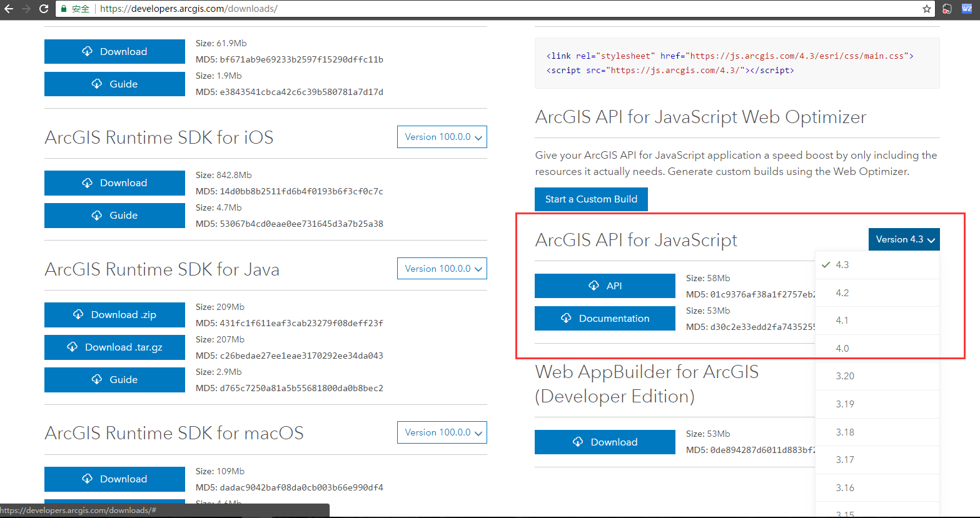Open the Java SDK Guide 2.9Mb
Viewport: 980px width, 518px height.
[x=114, y=379]
